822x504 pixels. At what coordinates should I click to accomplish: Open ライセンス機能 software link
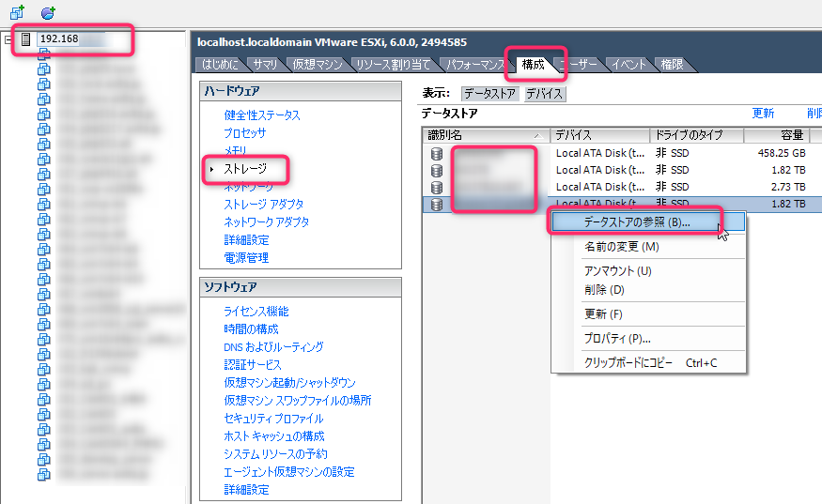pos(256,312)
